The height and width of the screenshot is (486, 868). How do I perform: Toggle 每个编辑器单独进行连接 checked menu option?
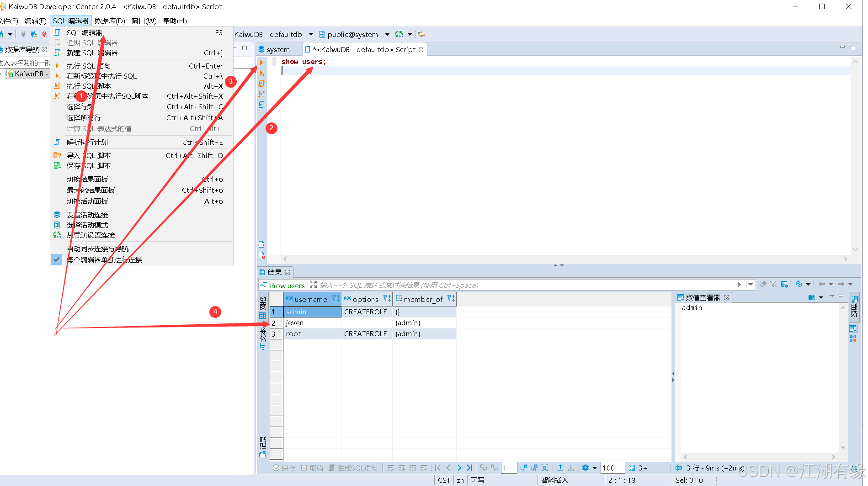(x=142, y=259)
